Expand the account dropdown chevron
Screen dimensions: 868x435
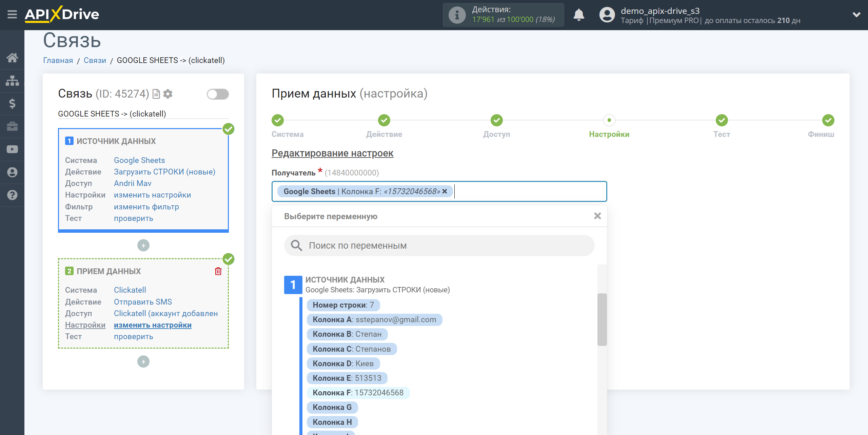(x=856, y=15)
